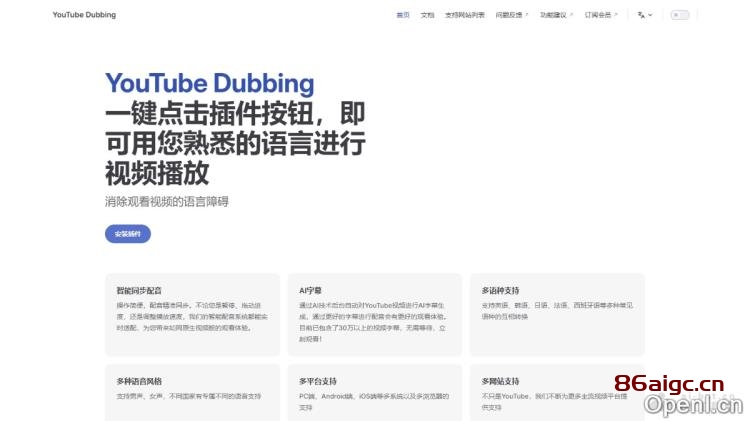Click the 多网站支持 feature card title
Screen dimensions: 750x421
tap(500, 381)
